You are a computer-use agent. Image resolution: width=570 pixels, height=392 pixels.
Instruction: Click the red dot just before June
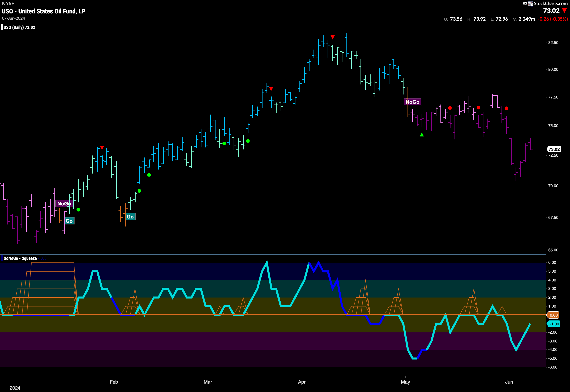[x=507, y=108]
